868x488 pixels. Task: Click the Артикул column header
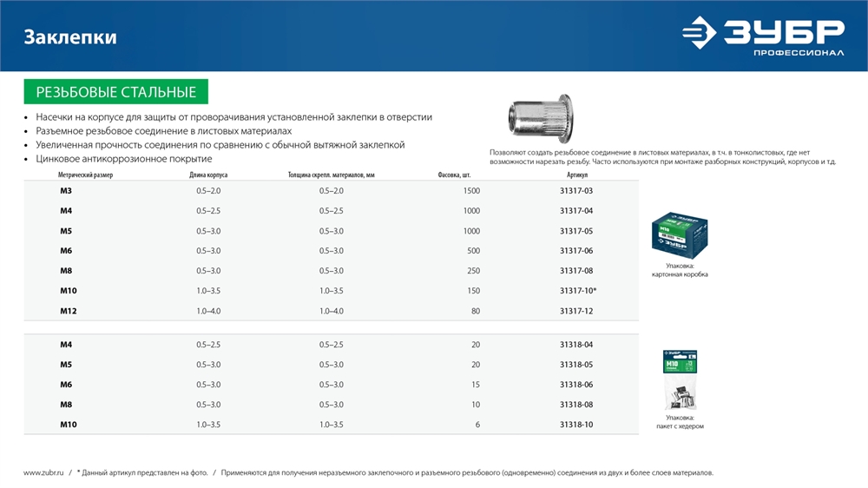tap(575, 175)
